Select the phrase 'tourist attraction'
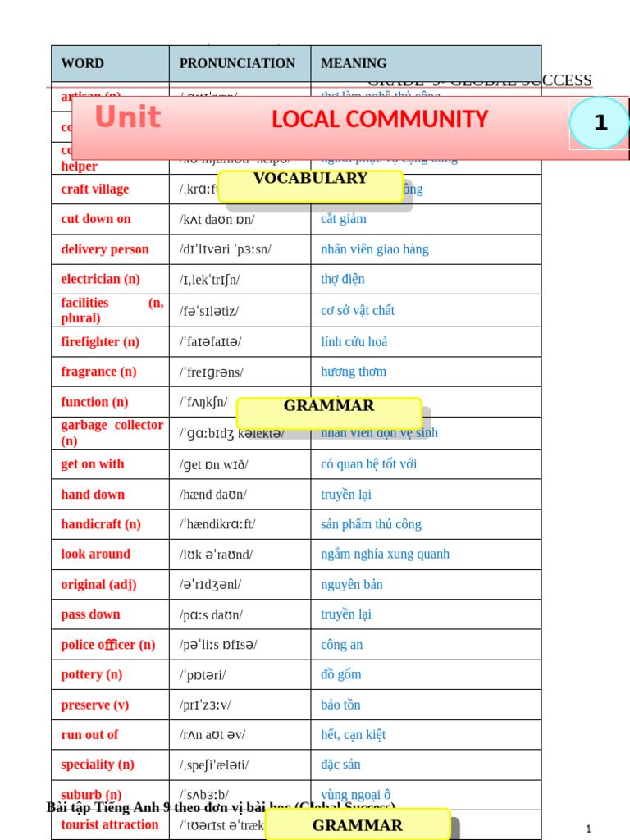The image size is (630, 840). (110, 825)
